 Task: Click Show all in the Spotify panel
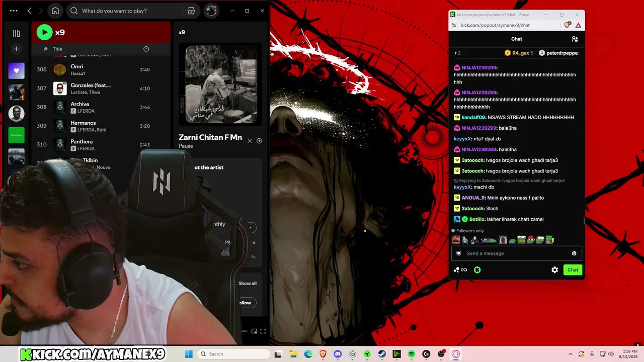[248, 283]
